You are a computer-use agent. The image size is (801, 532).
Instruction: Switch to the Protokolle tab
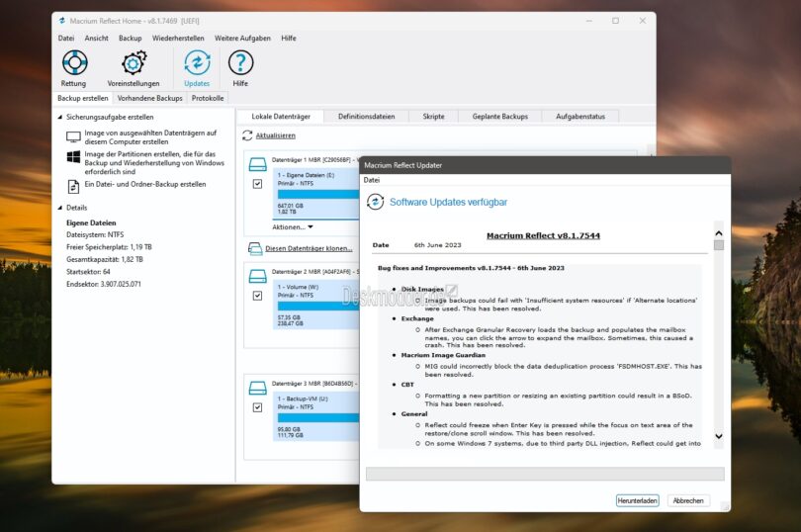tap(208, 98)
